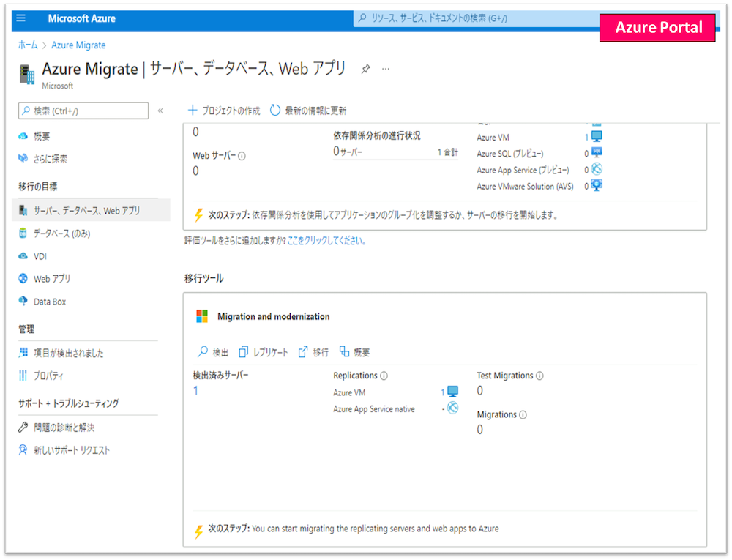Viewport: 732px width, 560px height.
Task: Click the Microsoft Azure home title
Action: 82,19
